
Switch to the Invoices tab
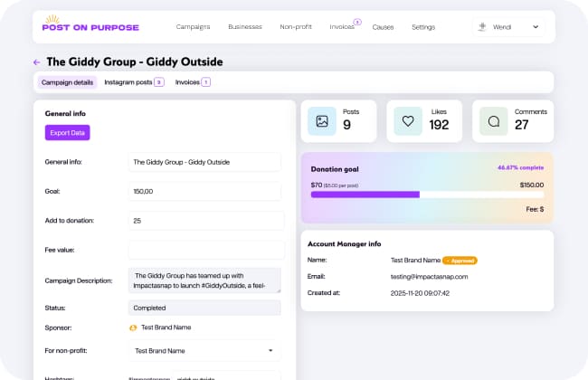192,82
